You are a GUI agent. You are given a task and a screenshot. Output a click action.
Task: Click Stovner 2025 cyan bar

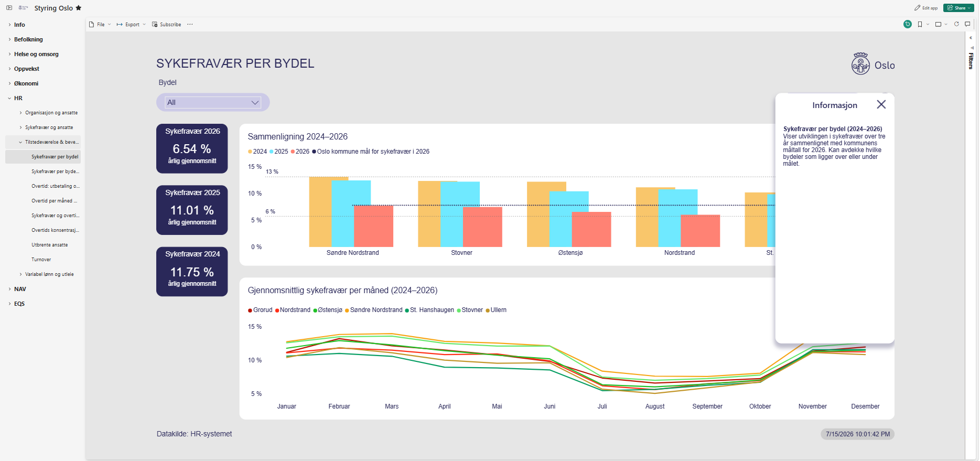coord(460,214)
